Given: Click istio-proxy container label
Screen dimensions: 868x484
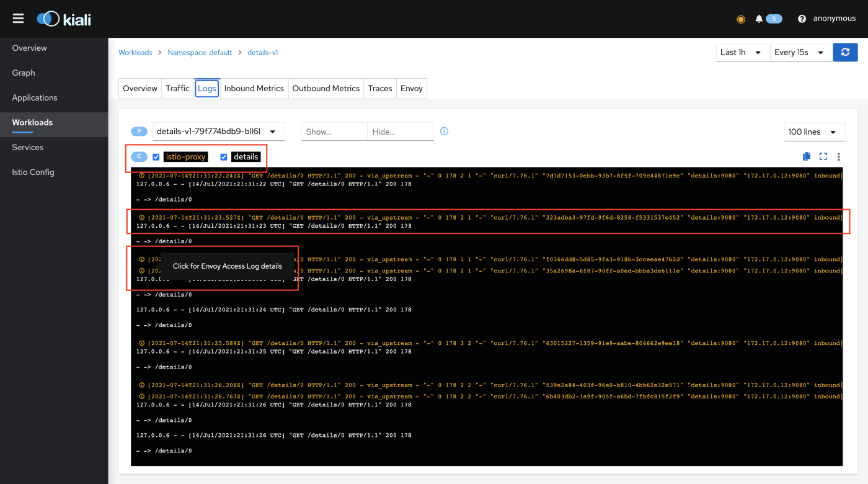Looking at the screenshot, I should coord(185,157).
